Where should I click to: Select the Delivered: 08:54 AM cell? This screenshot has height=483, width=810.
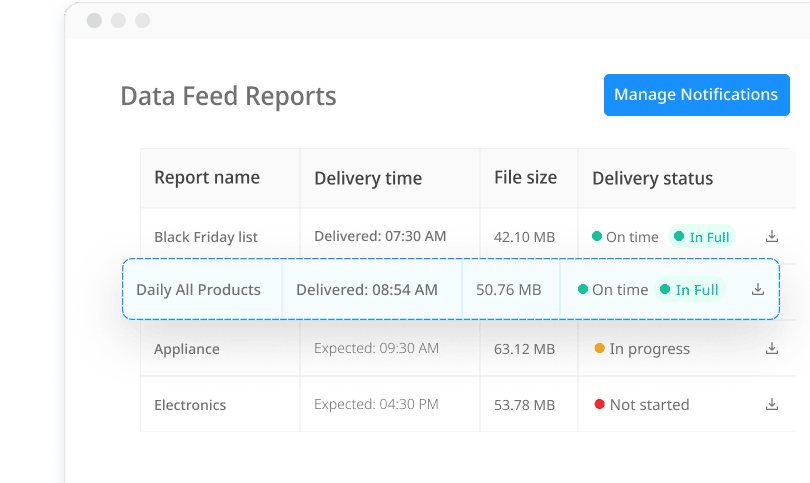click(367, 290)
